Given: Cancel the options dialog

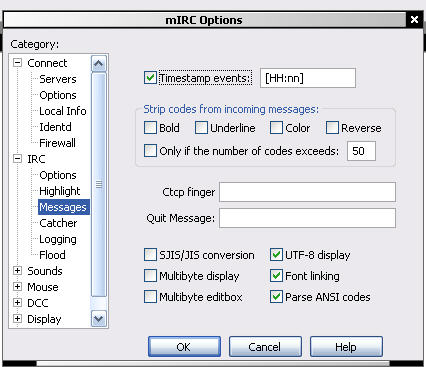Looking at the screenshot, I should click(265, 347).
